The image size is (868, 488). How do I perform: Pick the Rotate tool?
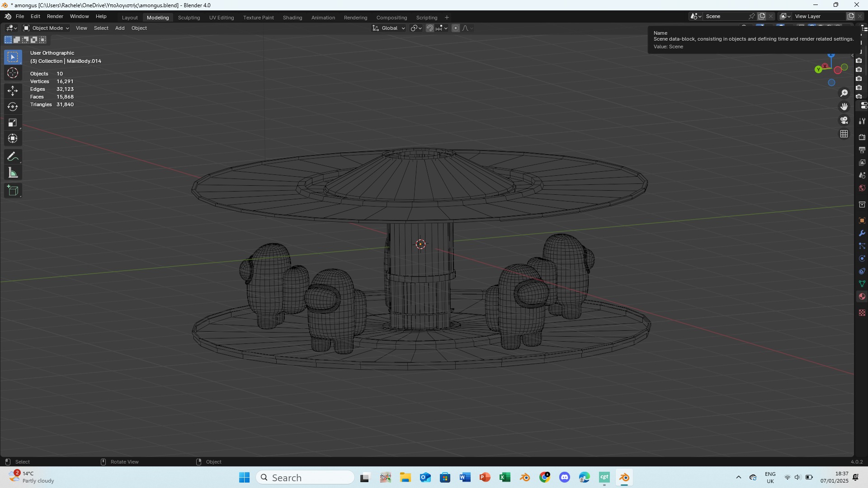[x=13, y=107]
